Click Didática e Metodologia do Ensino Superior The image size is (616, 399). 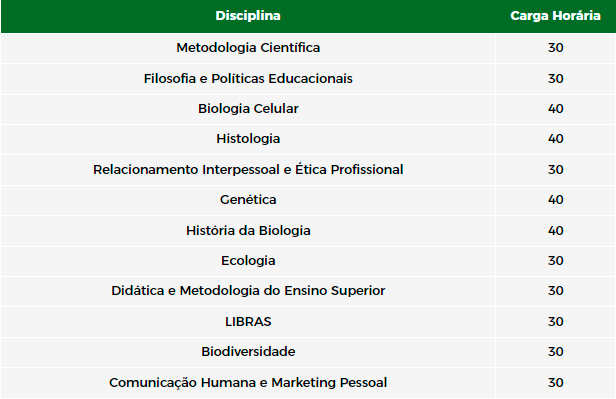click(x=248, y=291)
